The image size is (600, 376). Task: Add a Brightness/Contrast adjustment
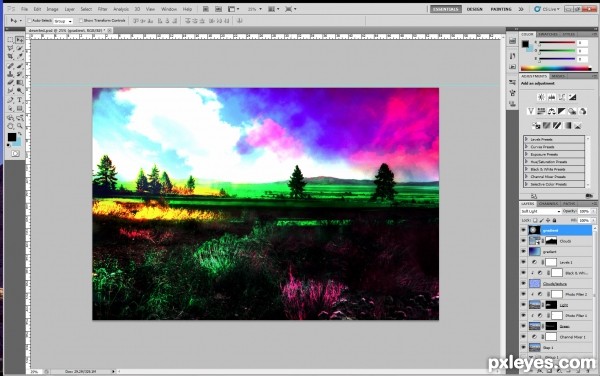pos(541,97)
